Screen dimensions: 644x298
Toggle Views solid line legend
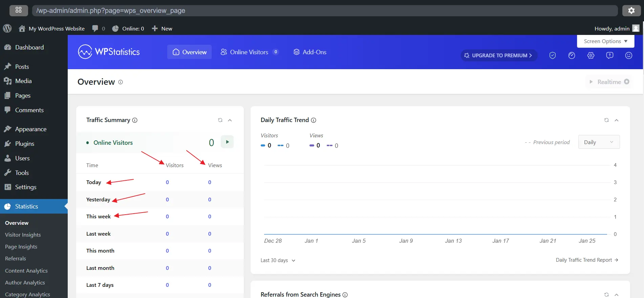coord(315,145)
